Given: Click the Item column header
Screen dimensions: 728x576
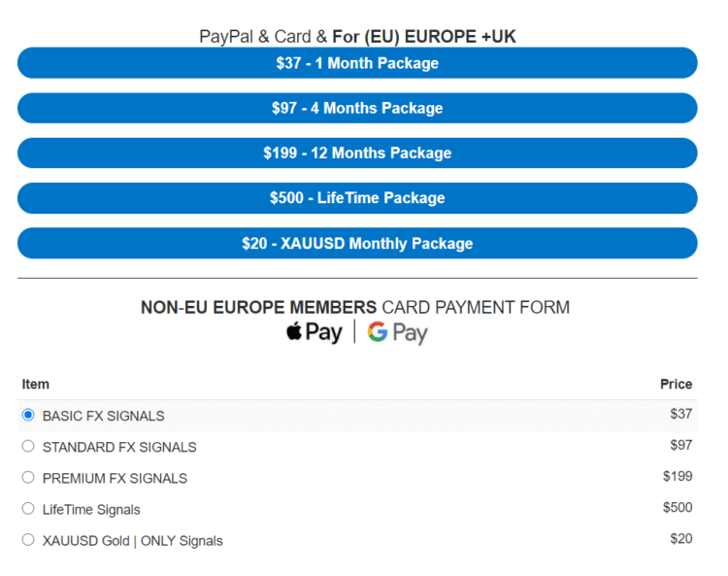Looking at the screenshot, I should coord(36,384).
